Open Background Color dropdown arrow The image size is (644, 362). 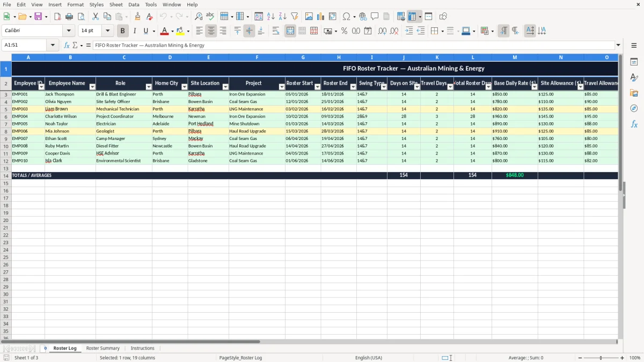point(188,31)
